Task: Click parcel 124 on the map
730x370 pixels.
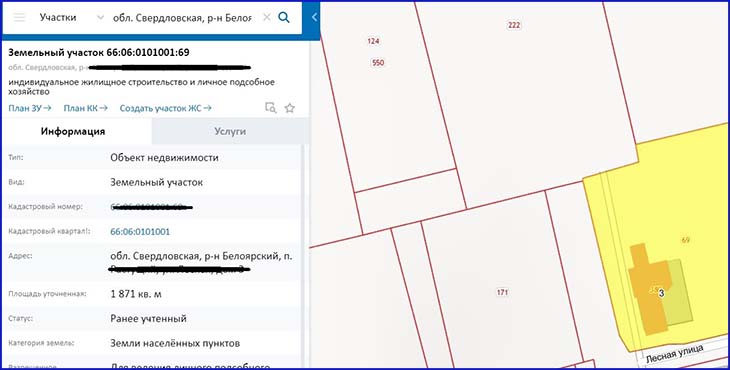Action: click(x=373, y=41)
